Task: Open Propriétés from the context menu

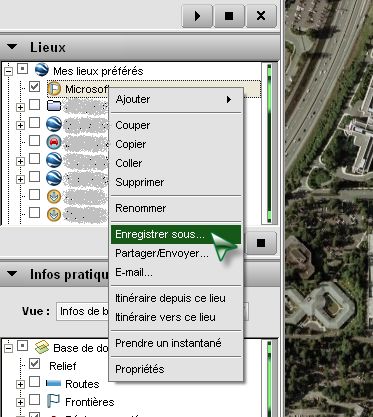Action: [176, 369]
